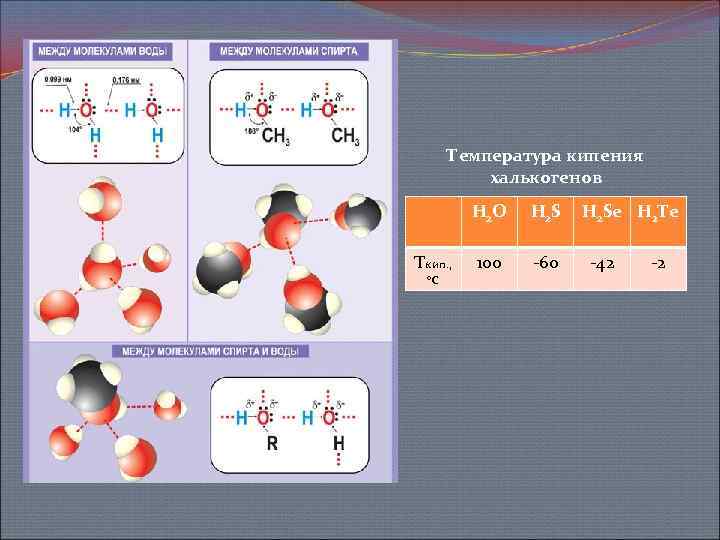This screenshot has width=720, height=540.
Task: Click the R label in alcohol-water diagram
Action: [272, 443]
